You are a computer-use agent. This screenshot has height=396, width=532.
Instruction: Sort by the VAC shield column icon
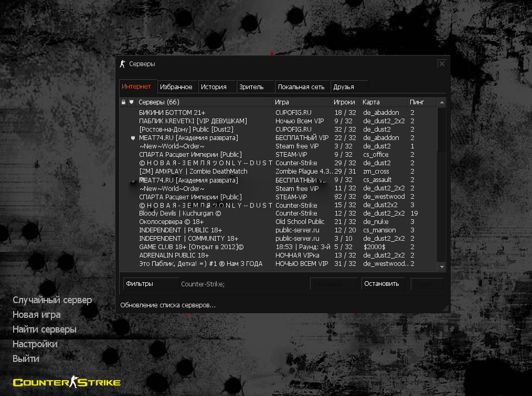click(131, 102)
